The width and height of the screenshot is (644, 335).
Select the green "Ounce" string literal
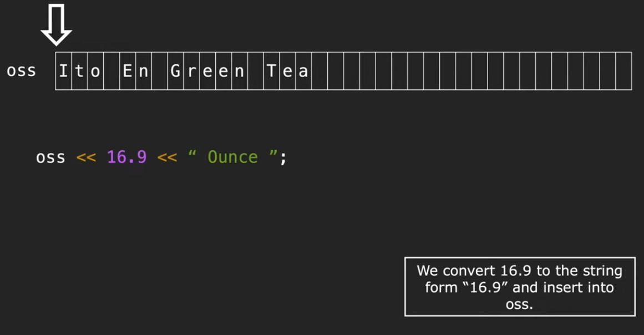coord(232,158)
